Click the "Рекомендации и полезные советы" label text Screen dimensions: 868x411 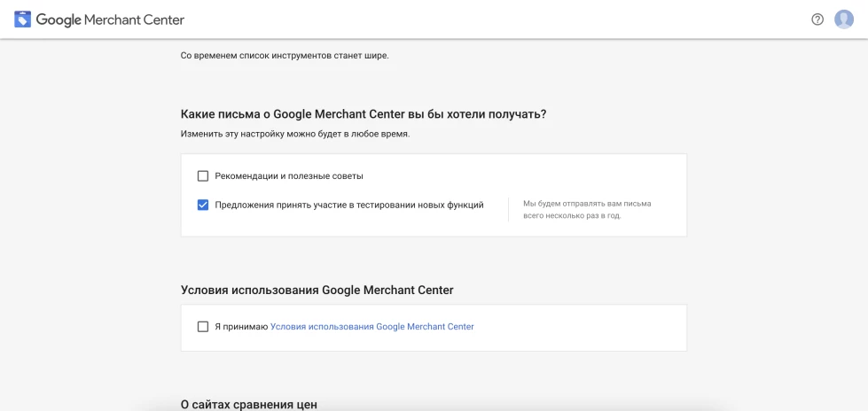(x=289, y=176)
